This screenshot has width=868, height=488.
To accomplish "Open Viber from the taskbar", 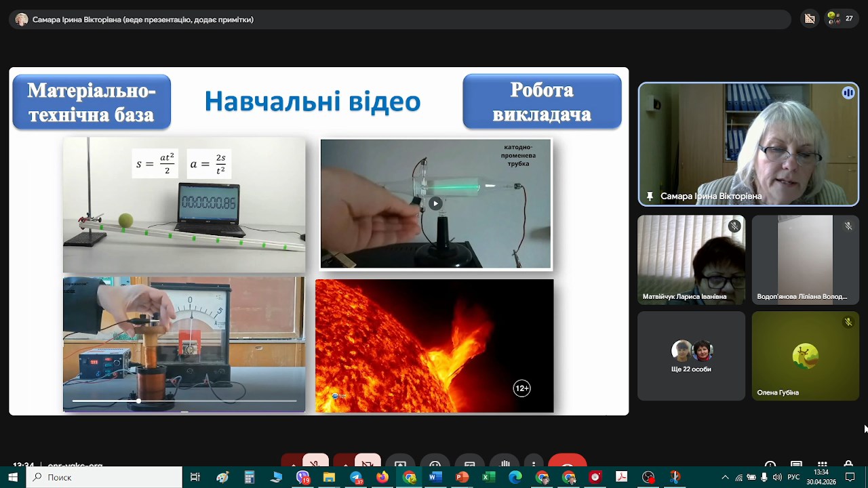I will pos(302,477).
